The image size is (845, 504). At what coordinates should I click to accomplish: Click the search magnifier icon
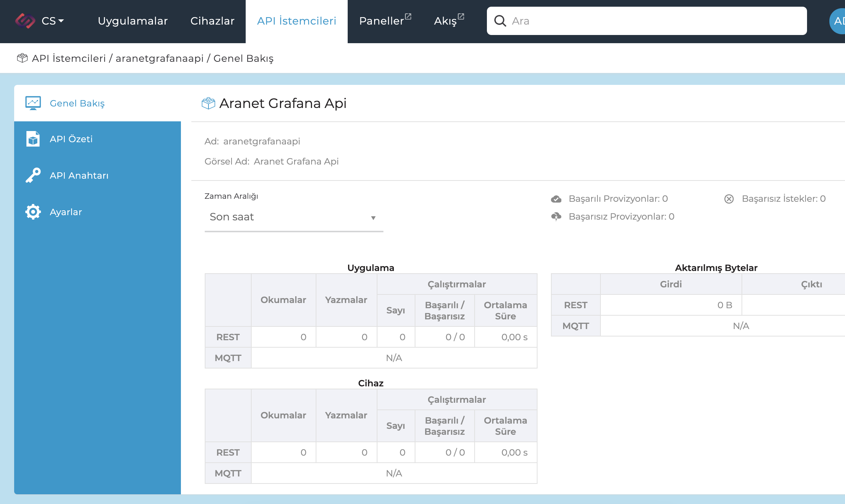tap(500, 21)
